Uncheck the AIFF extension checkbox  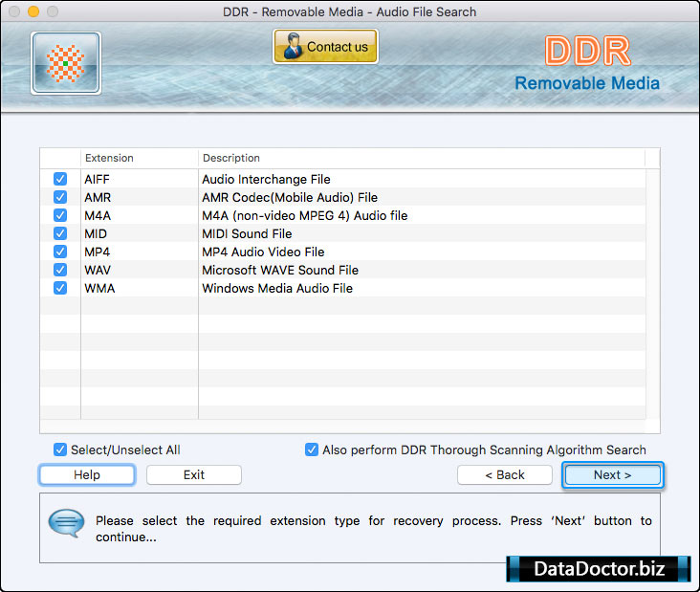click(x=60, y=179)
